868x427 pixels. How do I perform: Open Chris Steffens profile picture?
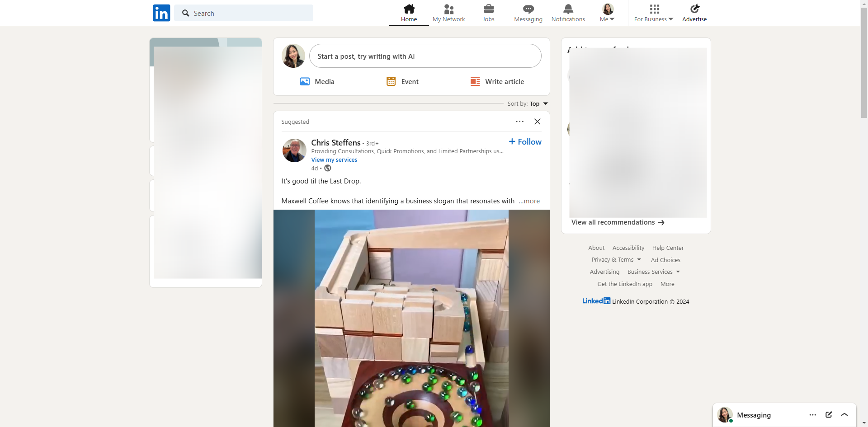294,150
